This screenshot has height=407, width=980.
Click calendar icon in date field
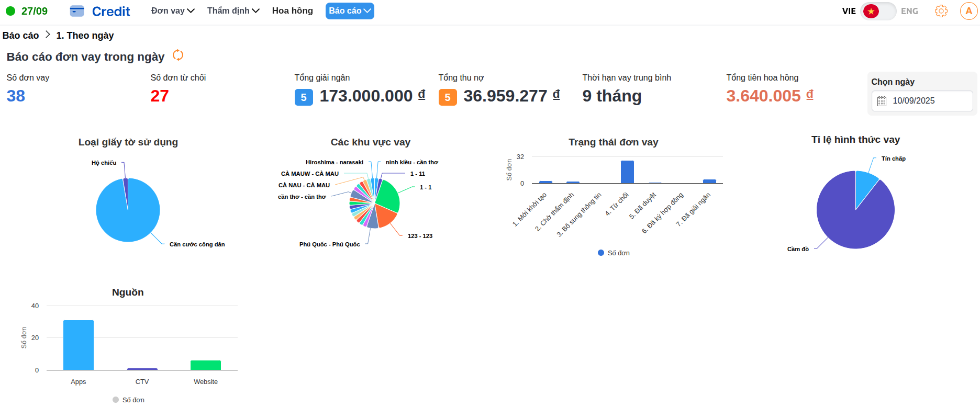882,101
